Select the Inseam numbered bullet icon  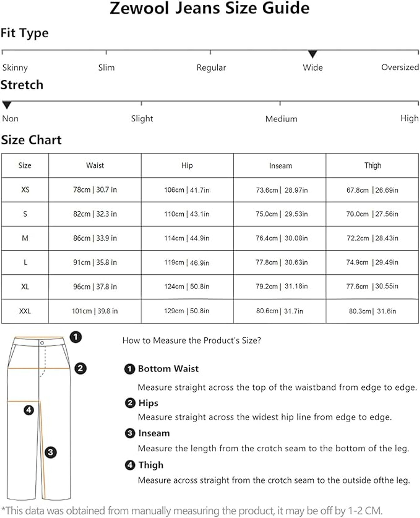click(x=130, y=433)
